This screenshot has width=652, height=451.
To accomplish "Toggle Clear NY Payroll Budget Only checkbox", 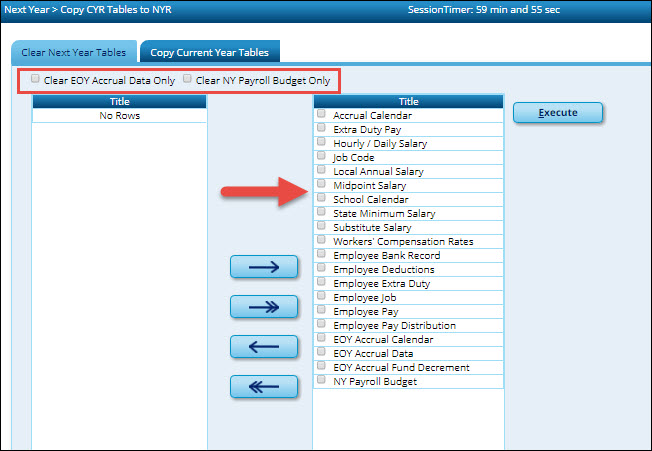I will [x=187, y=78].
